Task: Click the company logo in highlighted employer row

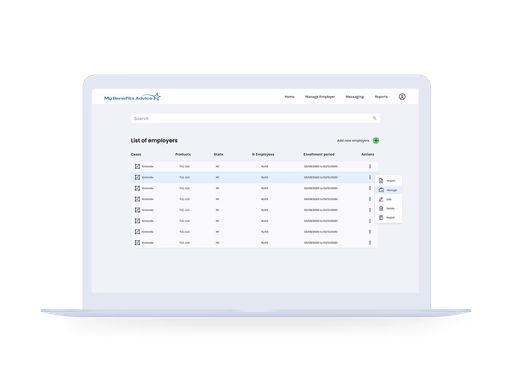Action: (x=137, y=177)
